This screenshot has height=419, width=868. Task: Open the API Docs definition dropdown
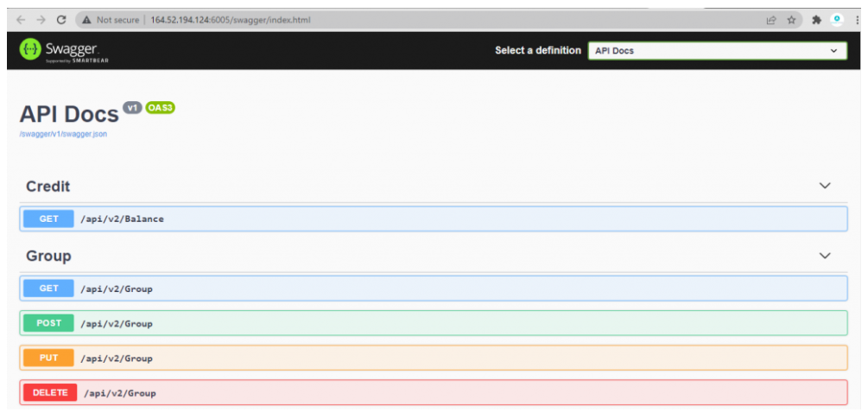tap(718, 50)
